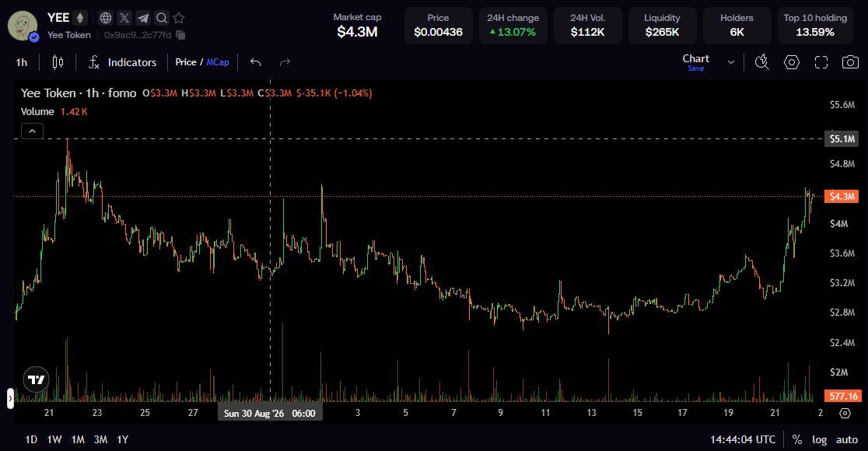Image resolution: width=868 pixels, height=451 pixels.
Task: Open the YEE token avatar image
Action: [22, 25]
